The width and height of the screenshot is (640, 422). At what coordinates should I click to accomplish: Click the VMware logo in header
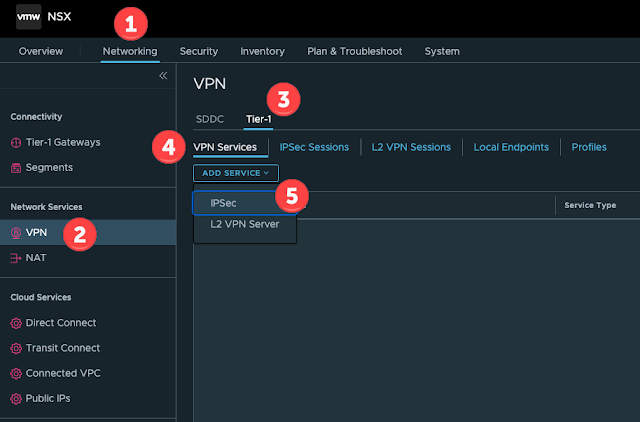coord(29,17)
